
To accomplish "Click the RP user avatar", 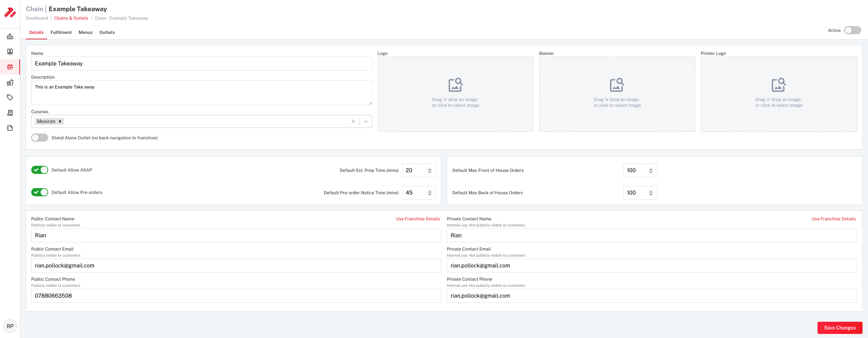I will [10, 326].
